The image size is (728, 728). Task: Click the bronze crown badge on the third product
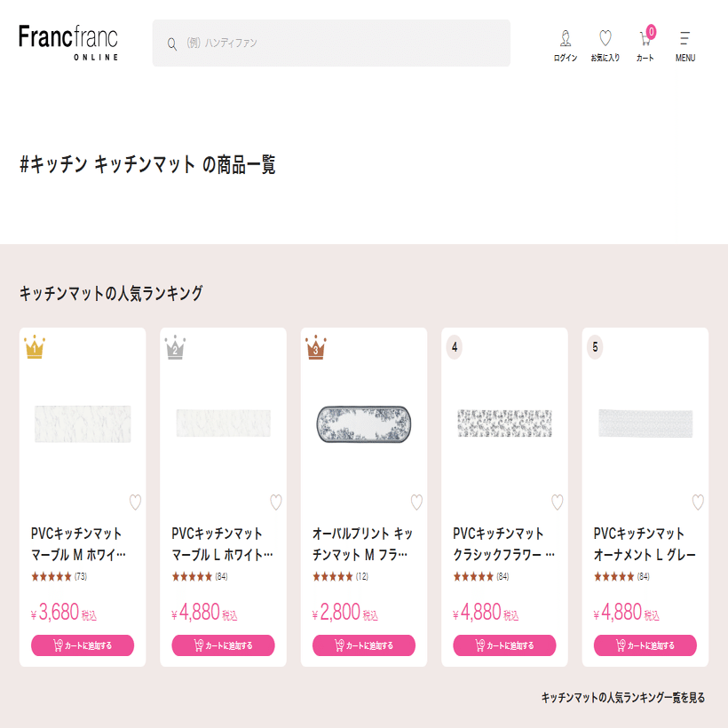[x=315, y=350]
